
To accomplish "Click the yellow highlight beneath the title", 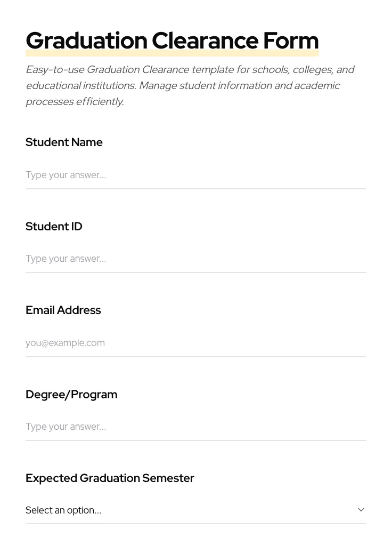I will pyautogui.click(x=172, y=54).
